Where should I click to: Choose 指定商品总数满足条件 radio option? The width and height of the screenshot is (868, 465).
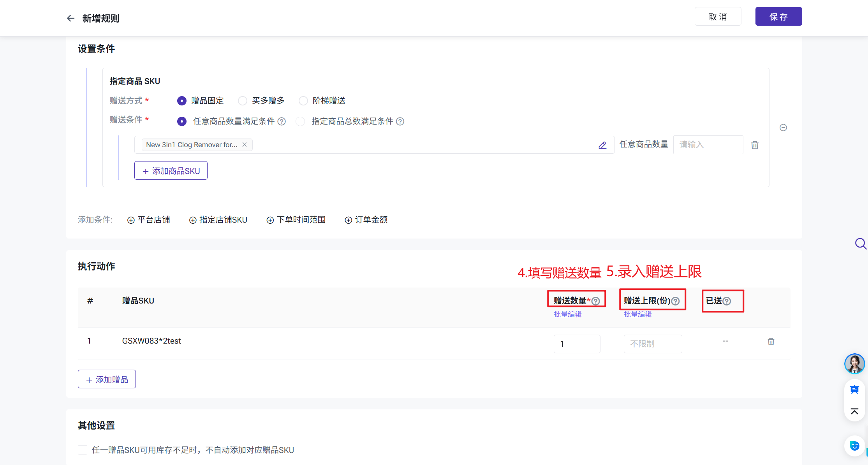coord(300,121)
